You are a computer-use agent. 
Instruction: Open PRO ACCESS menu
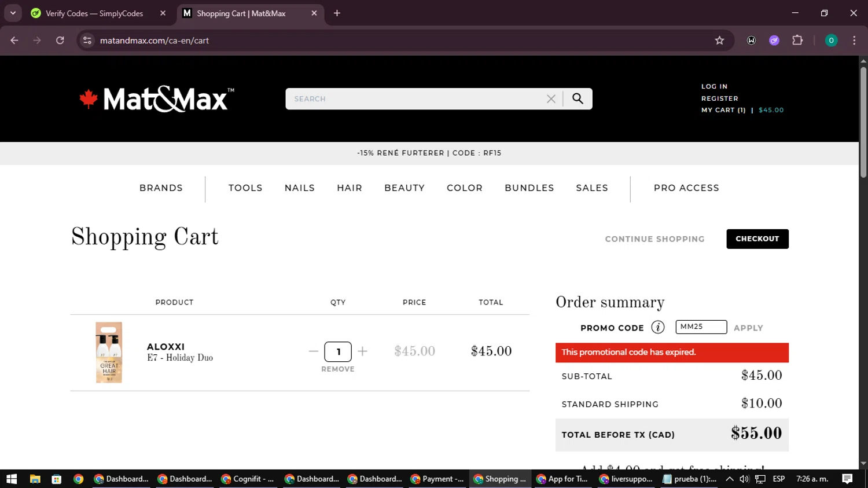click(x=686, y=188)
